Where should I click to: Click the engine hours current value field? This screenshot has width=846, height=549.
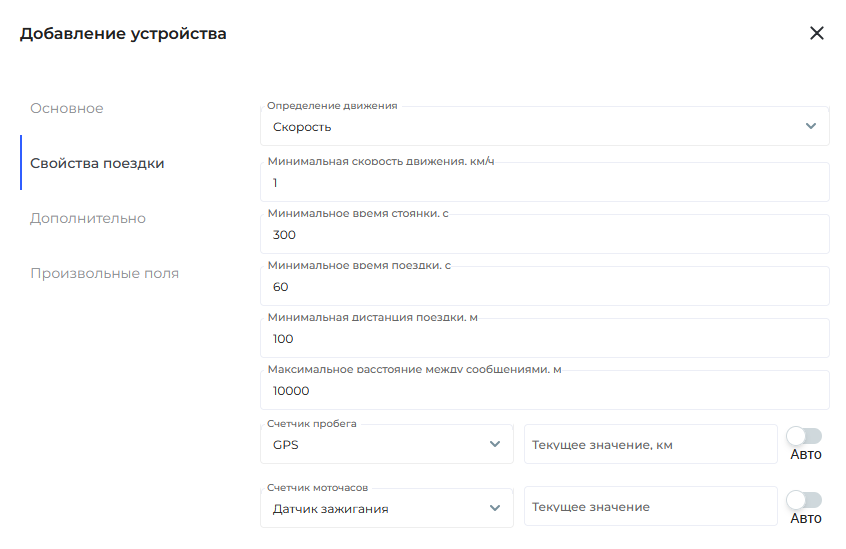click(650, 507)
